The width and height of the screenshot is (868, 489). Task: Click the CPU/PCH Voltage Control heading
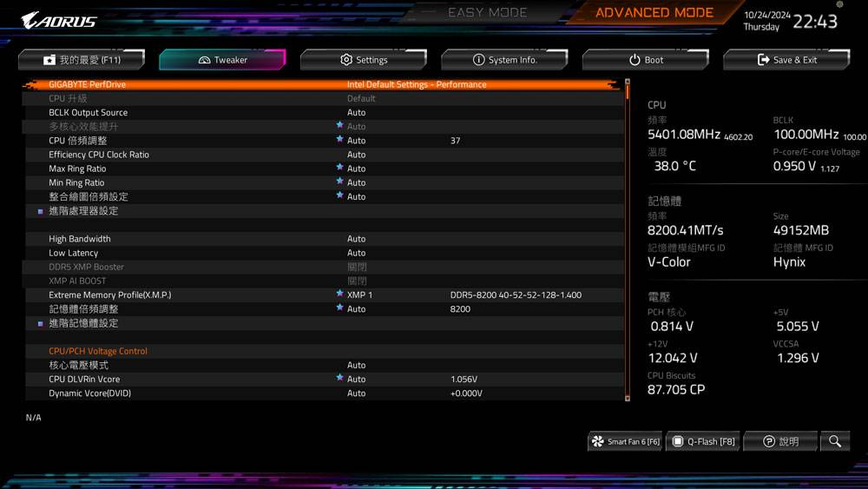point(98,351)
